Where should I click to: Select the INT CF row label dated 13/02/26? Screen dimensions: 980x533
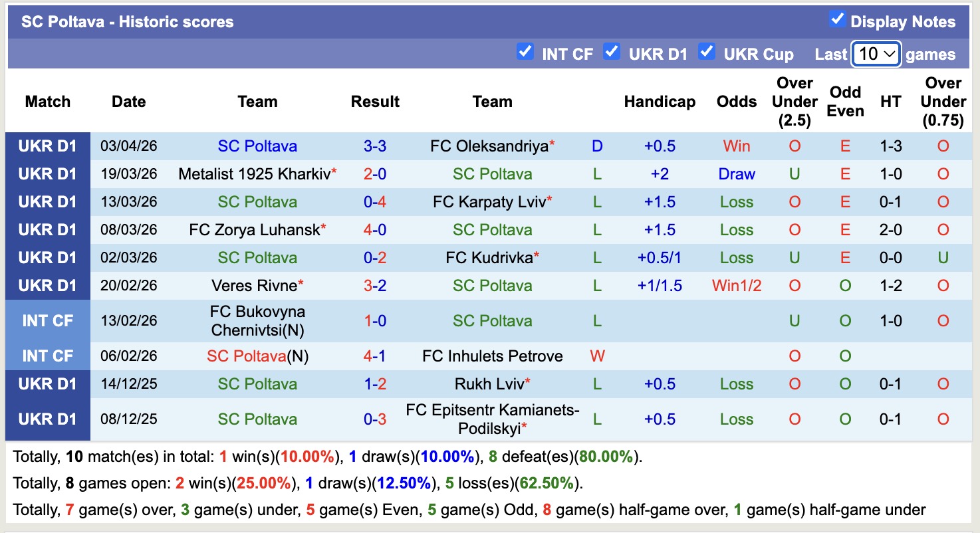[x=47, y=320]
